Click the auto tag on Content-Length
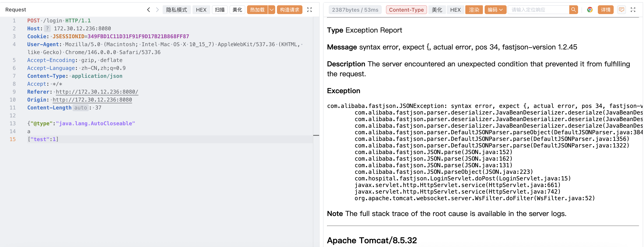This screenshot has width=644, height=247. (x=80, y=108)
